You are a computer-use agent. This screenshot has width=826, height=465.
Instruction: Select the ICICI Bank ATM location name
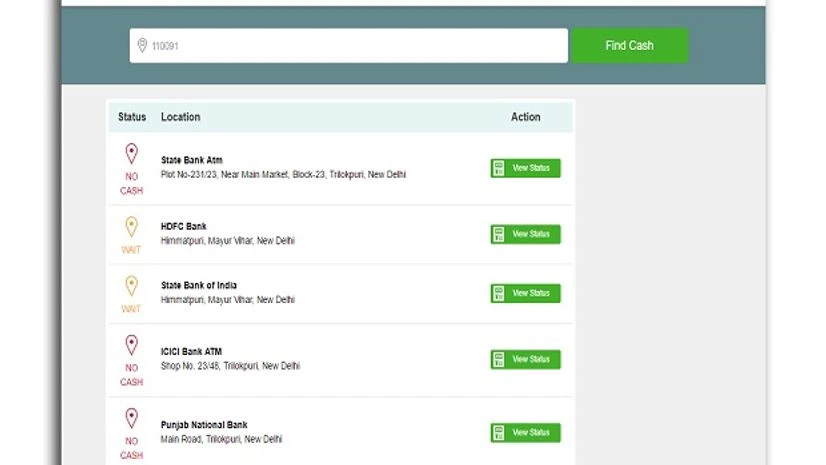[191, 352]
